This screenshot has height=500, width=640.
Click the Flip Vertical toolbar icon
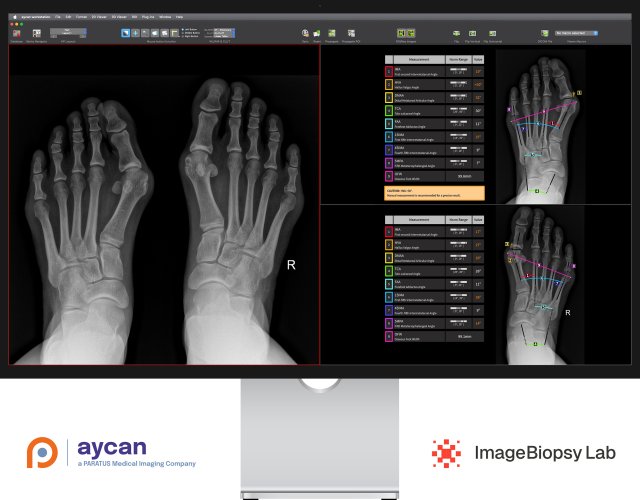click(x=473, y=33)
